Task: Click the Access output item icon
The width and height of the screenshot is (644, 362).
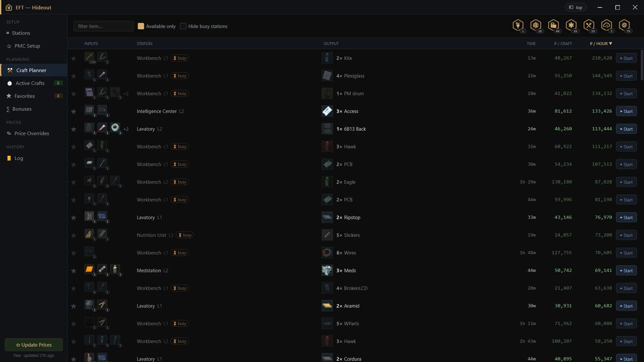Action: click(327, 111)
